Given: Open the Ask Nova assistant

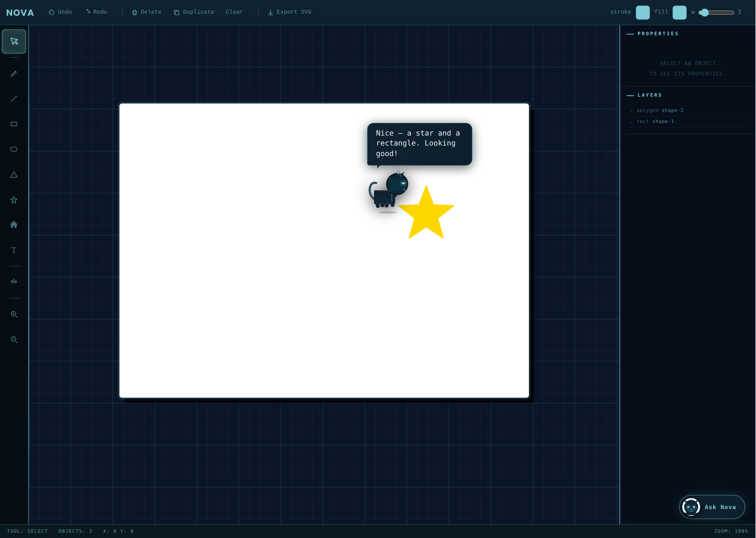Looking at the screenshot, I should coord(712,507).
